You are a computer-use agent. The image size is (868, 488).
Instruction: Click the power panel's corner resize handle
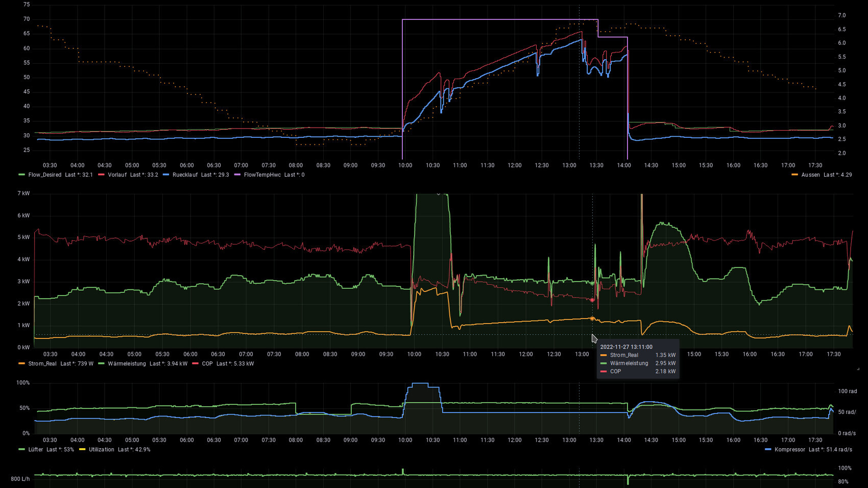858,369
